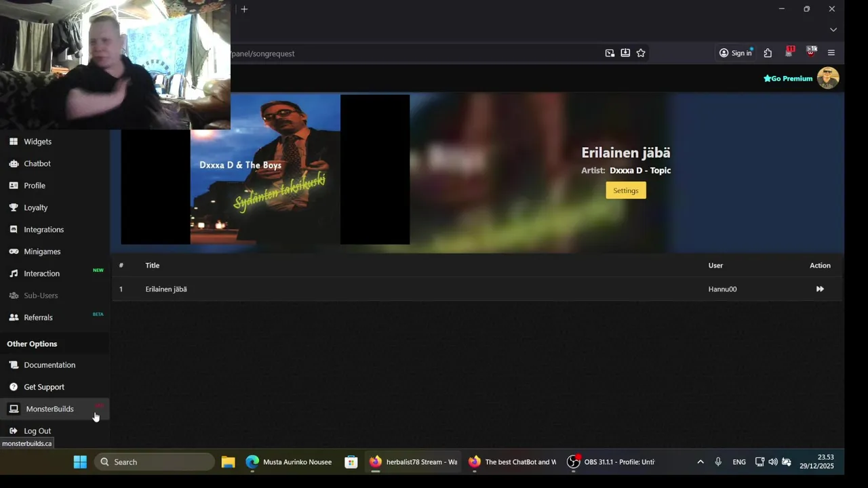Switch to OBS 31.1.1 taskbar window
This screenshot has width=868, height=488.
tap(612, 462)
